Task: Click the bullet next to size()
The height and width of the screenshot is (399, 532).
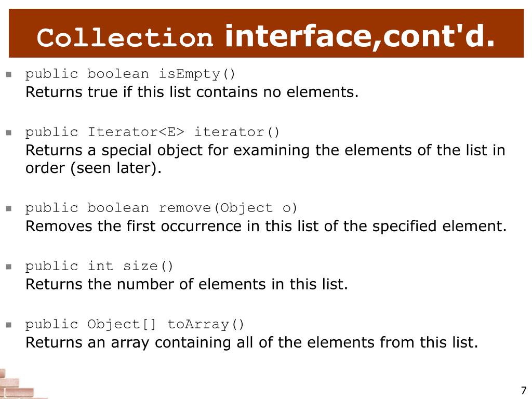Action: point(9,267)
